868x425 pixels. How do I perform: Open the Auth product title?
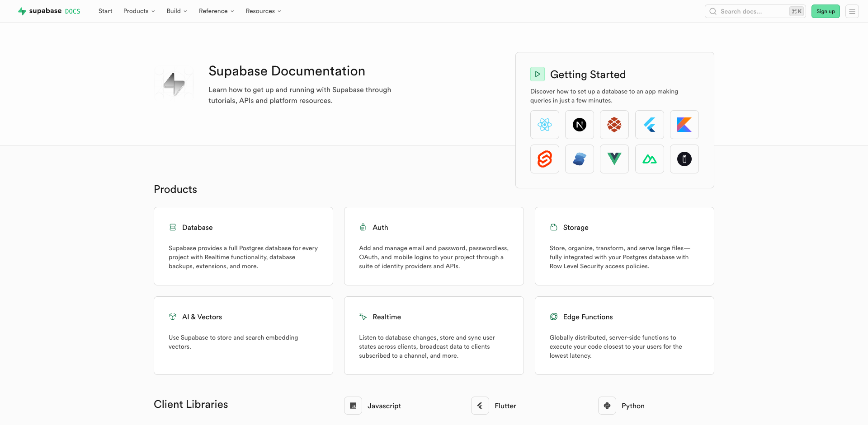(380, 228)
